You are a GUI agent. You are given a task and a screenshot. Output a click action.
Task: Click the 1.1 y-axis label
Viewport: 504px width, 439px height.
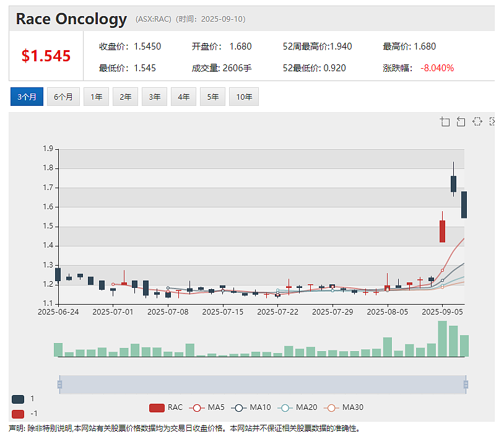48,303
